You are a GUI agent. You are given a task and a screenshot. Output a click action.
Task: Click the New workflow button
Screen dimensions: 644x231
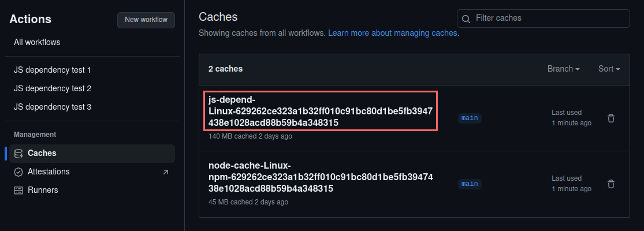tap(146, 20)
